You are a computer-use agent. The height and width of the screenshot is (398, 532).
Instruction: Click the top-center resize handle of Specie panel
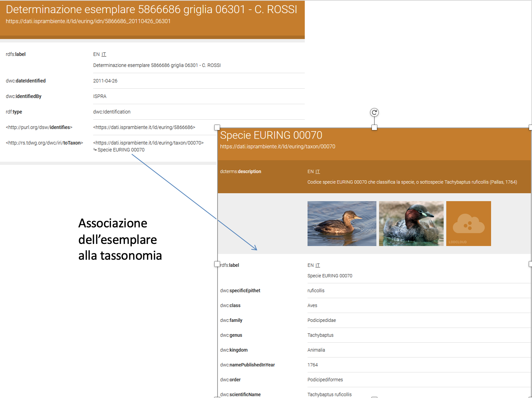[x=374, y=128]
